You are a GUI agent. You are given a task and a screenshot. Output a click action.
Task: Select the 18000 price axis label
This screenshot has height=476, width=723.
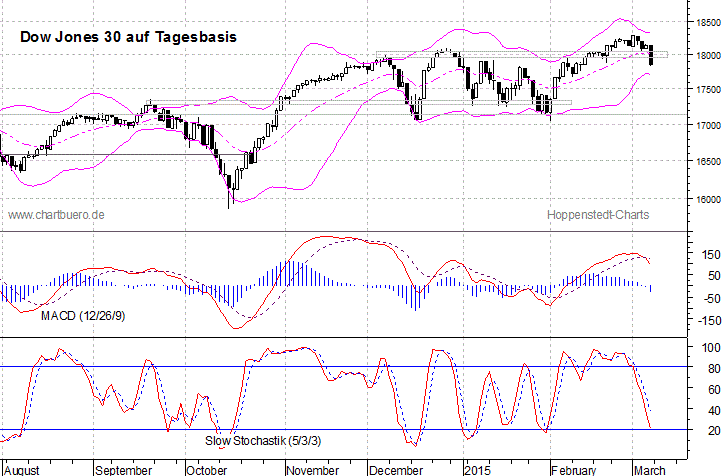coord(709,55)
